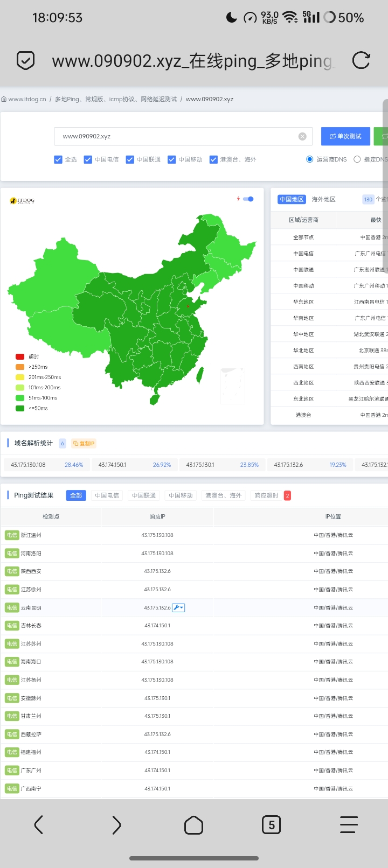This screenshot has height=868, width=388.
Task: Click the 全部节点 row in region table
Action: coord(329,237)
